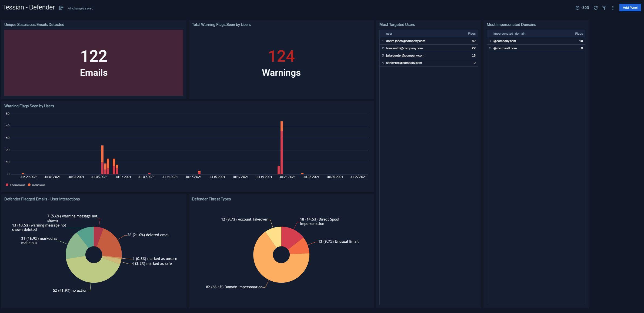Click the 122 Emails panel value

tap(94, 56)
